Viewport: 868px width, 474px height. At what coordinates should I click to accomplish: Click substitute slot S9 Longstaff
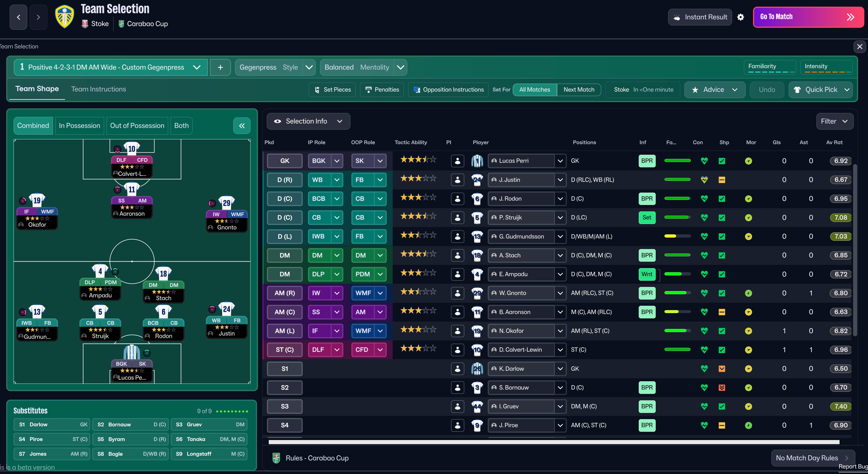(209, 454)
